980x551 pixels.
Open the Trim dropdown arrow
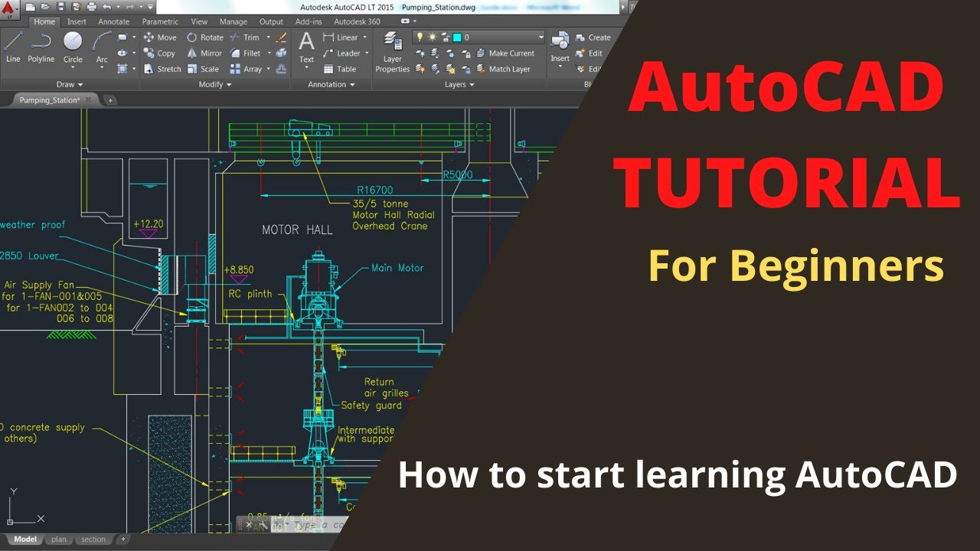268,37
